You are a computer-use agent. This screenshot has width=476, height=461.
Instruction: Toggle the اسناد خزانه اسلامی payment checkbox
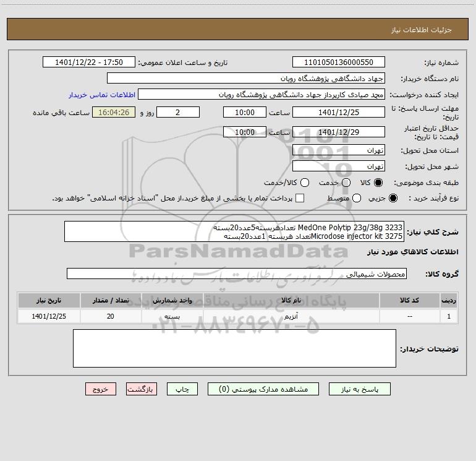coord(300,198)
